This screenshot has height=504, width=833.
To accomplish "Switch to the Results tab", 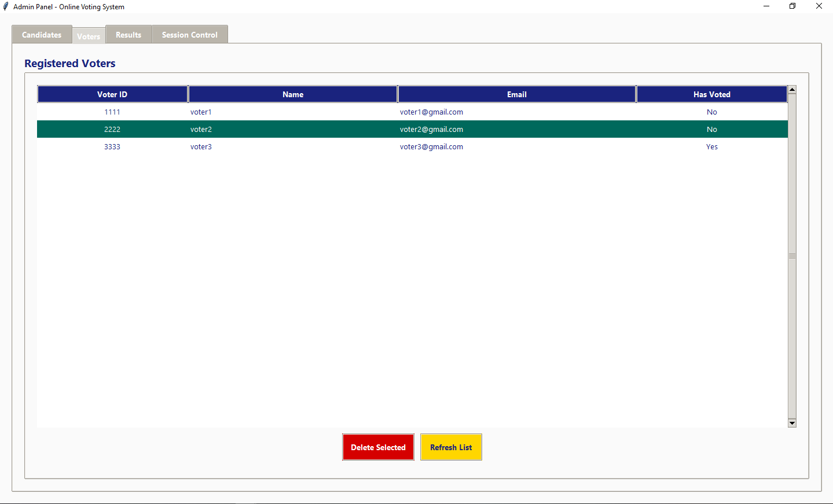I will pos(129,35).
